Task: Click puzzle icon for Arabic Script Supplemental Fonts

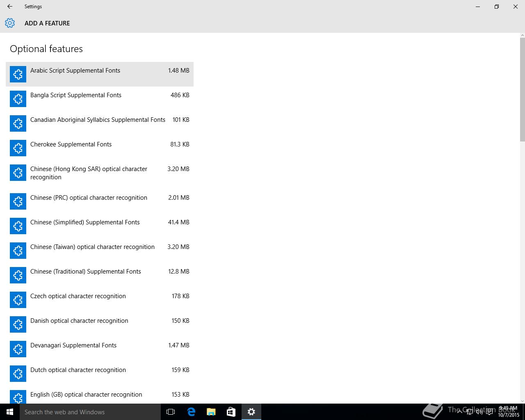Action: coord(18,74)
